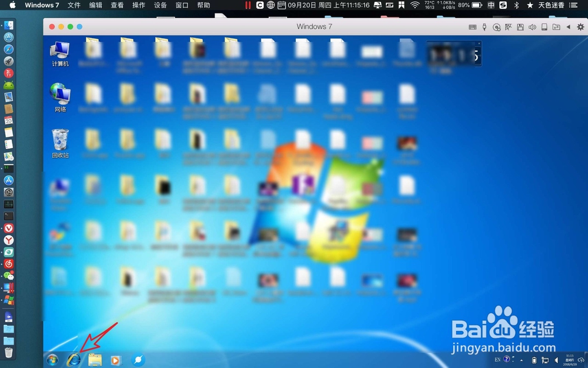Open Yandex browser Y icon in Dock
The width and height of the screenshot is (588, 368).
coord(9,240)
